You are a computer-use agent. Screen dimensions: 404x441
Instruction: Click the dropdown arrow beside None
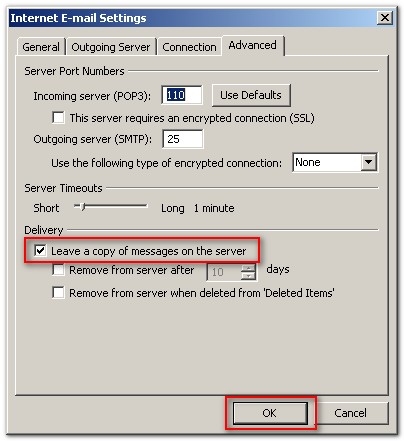click(369, 162)
